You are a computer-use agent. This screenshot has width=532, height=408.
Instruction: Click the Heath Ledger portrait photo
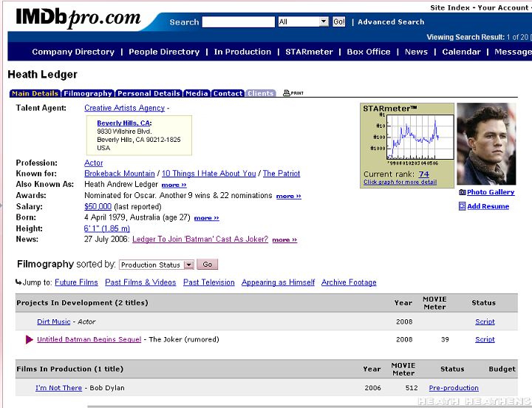(486, 144)
